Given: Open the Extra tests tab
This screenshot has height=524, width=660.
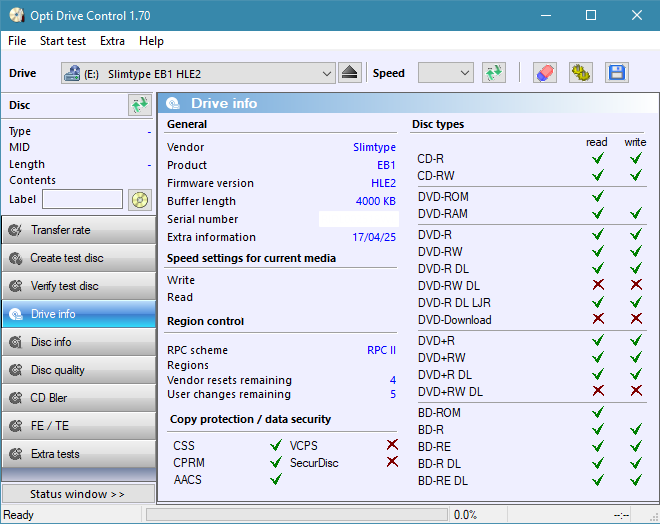Looking at the screenshot, I should point(79,454).
